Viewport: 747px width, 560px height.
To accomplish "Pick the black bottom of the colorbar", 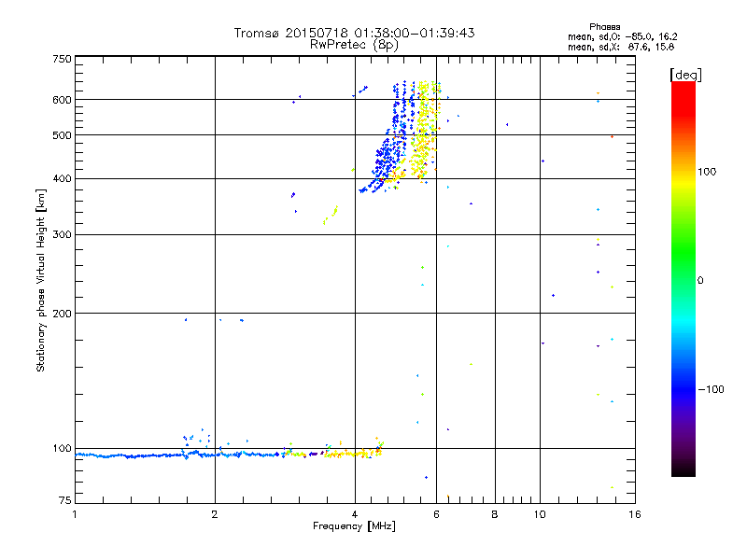I will (684, 469).
